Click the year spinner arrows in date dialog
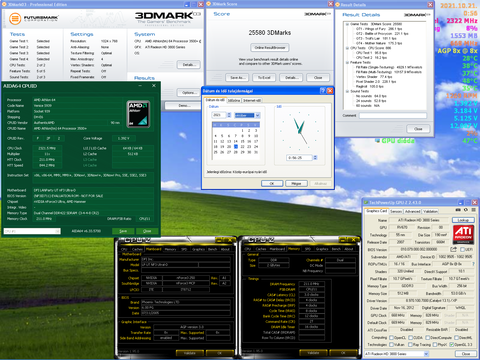480x360 pixels. point(229,115)
